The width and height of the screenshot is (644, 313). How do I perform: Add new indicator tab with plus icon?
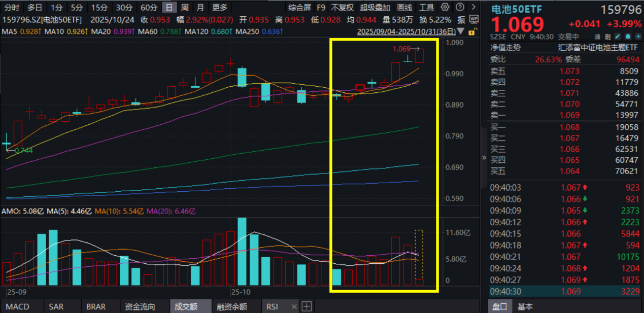pos(307,306)
